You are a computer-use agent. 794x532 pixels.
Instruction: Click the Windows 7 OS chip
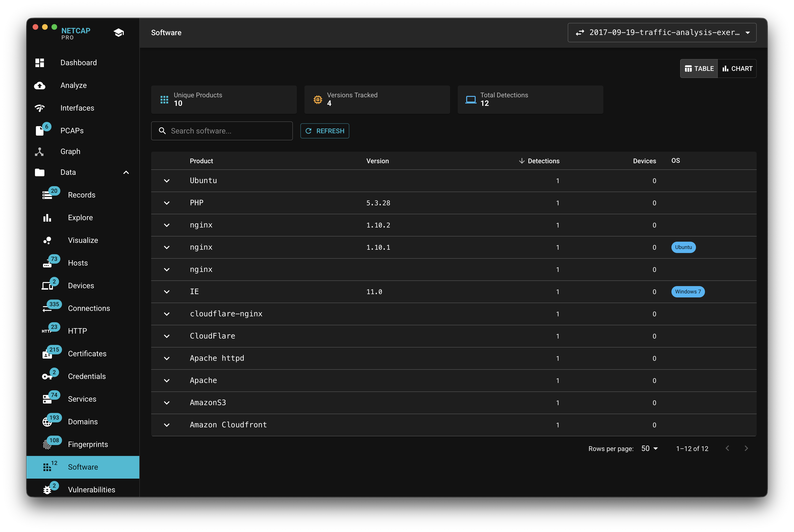pos(687,292)
